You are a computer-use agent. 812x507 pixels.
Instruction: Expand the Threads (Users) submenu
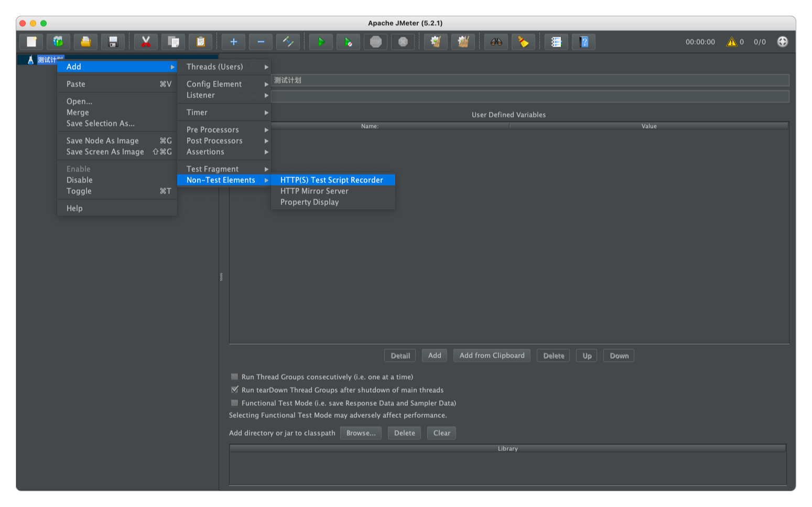(224, 67)
